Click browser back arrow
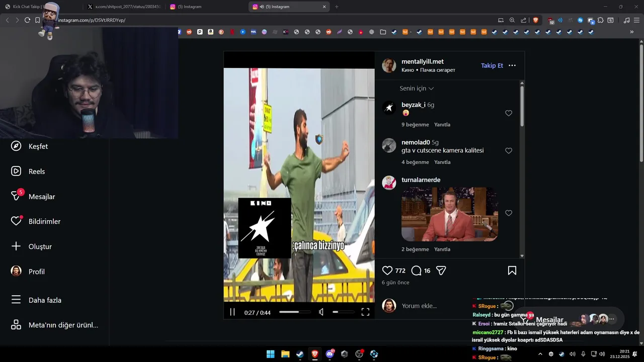This screenshot has height=362, width=644. click(7, 20)
